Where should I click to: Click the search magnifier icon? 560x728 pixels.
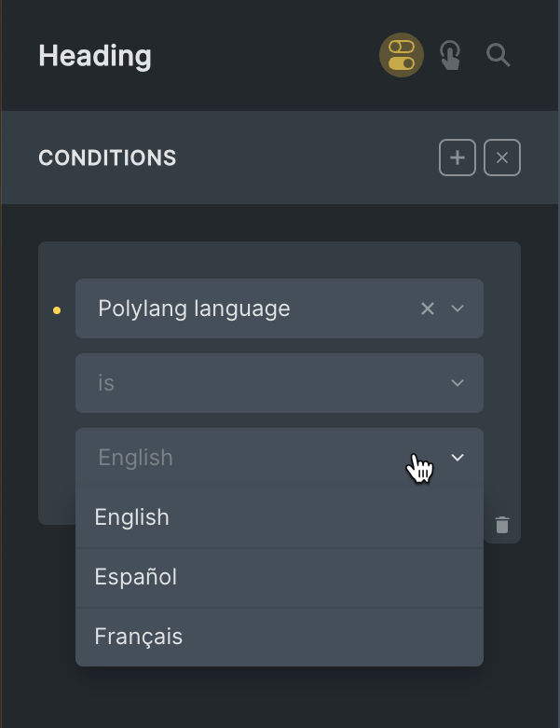click(x=499, y=56)
